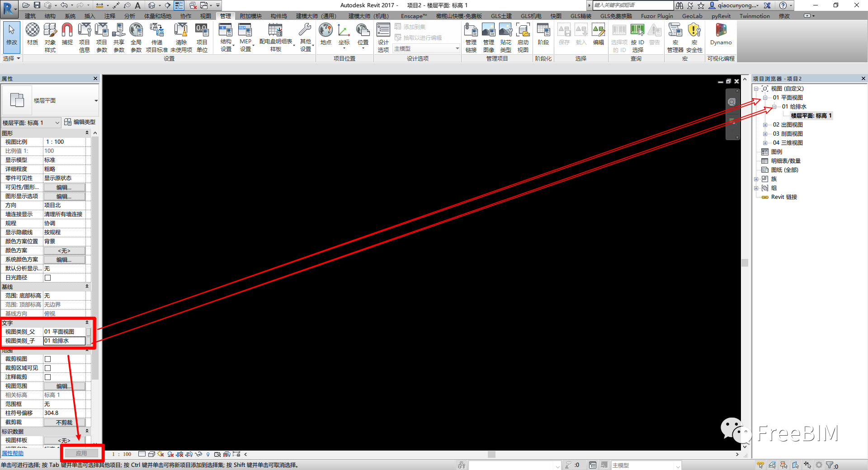Click 编辑 button for 视图范围
The height and width of the screenshot is (470, 868).
[x=64, y=386]
